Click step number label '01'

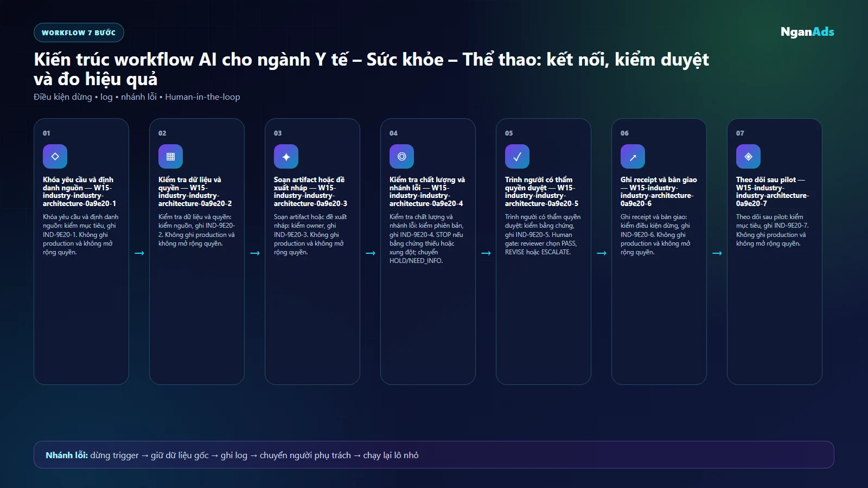(47, 133)
